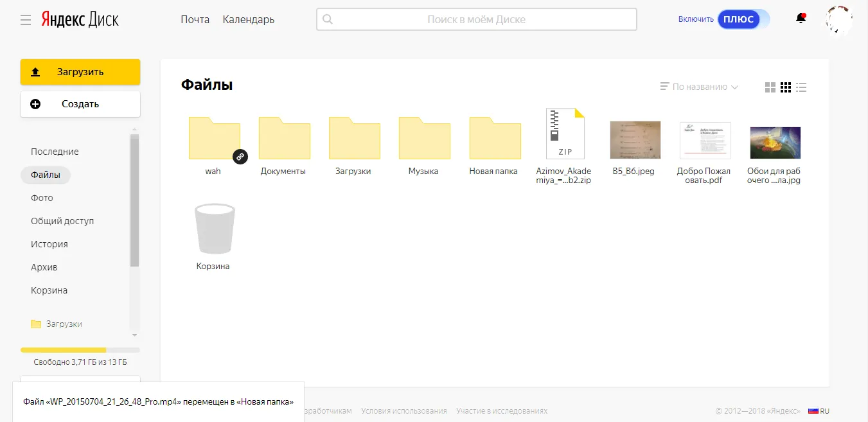The width and height of the screenshot is (868, 422).
Task: Click the shared link badge on wah folder
Action: [240, 156]
